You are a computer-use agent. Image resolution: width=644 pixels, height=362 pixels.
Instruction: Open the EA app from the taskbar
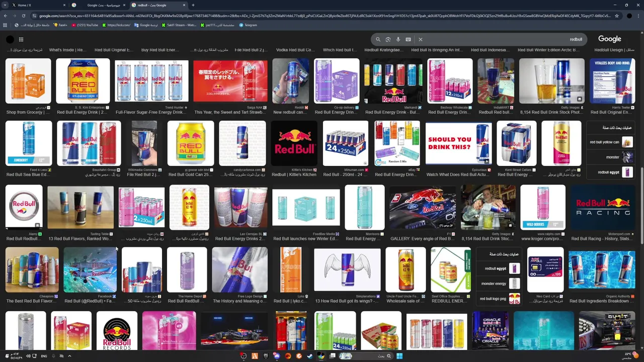tap(288, 356)
